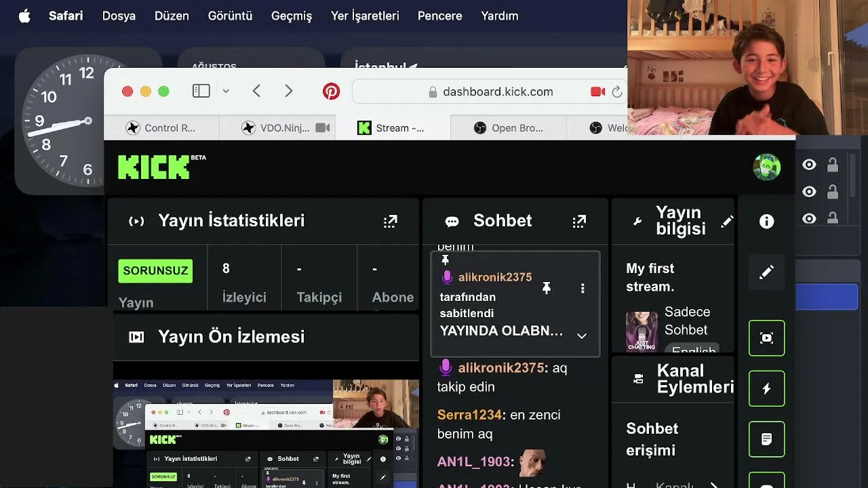
Task: Open the Safari menu
Action: [66, 16]
